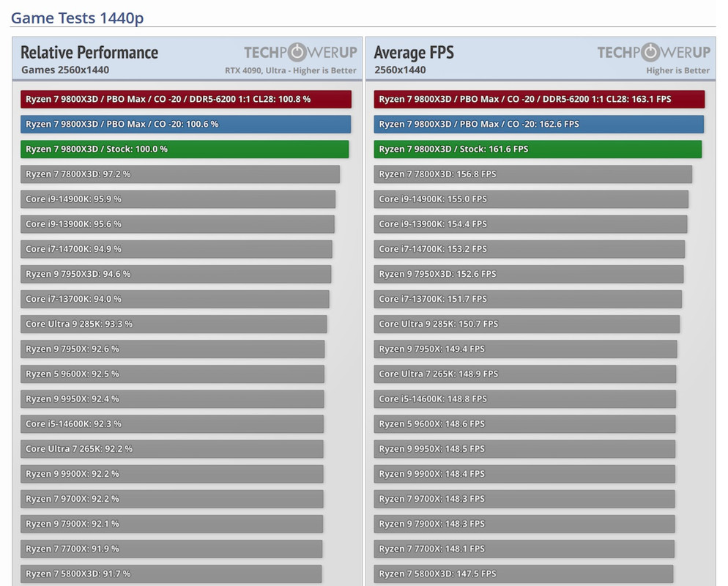Click the Ryzen 5 9600X: 148.6 FPS bar
Viewport: 728px width, 586px height.
(524, 424)
